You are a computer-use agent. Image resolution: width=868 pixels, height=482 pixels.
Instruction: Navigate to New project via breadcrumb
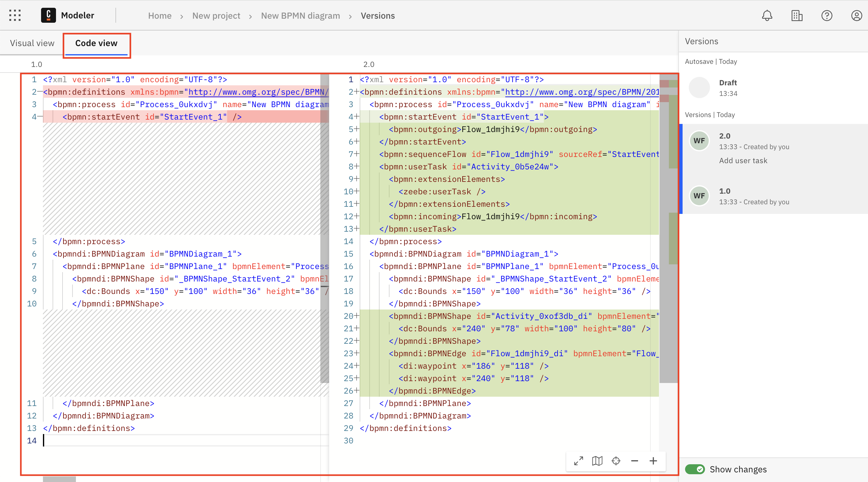(x=216, y=16)
